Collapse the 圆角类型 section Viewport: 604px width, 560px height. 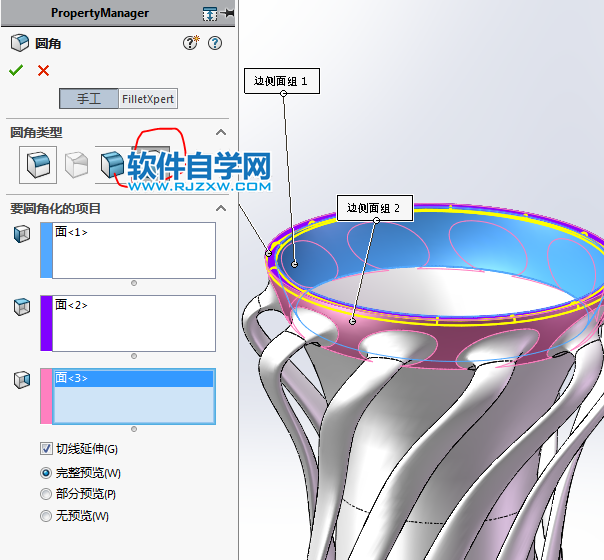[221, 132]
